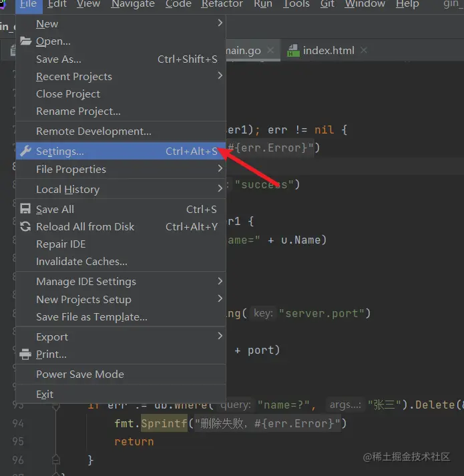This screenshot has height=476, width=464.
Task: Open Remote Development…
Action: coord(121,131)
